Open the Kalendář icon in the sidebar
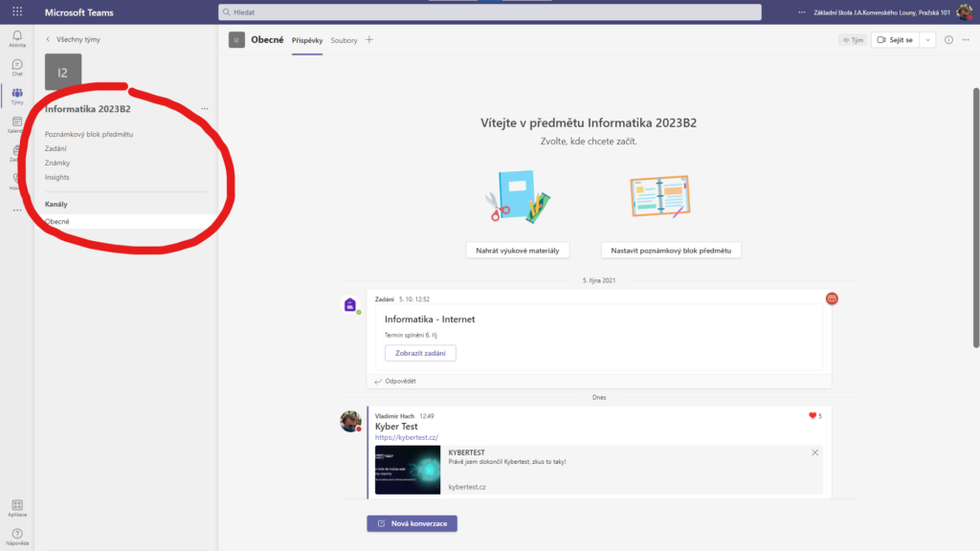 pyautogui.click(x=17, y=124)
